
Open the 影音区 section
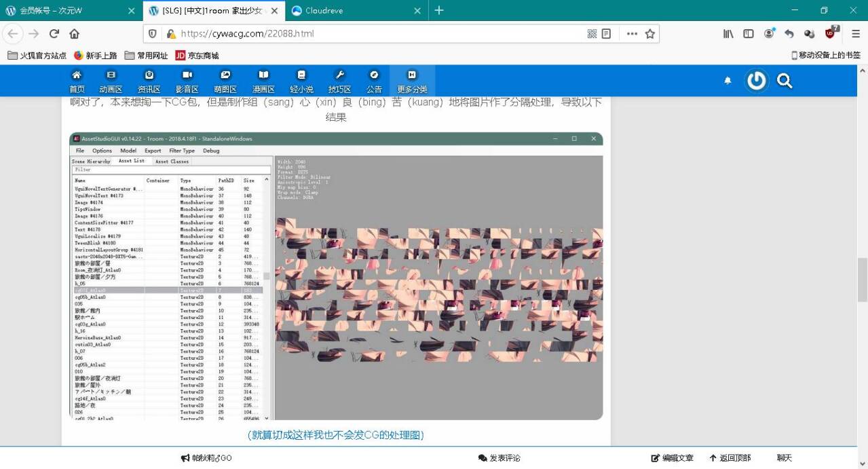coord(187,81)
